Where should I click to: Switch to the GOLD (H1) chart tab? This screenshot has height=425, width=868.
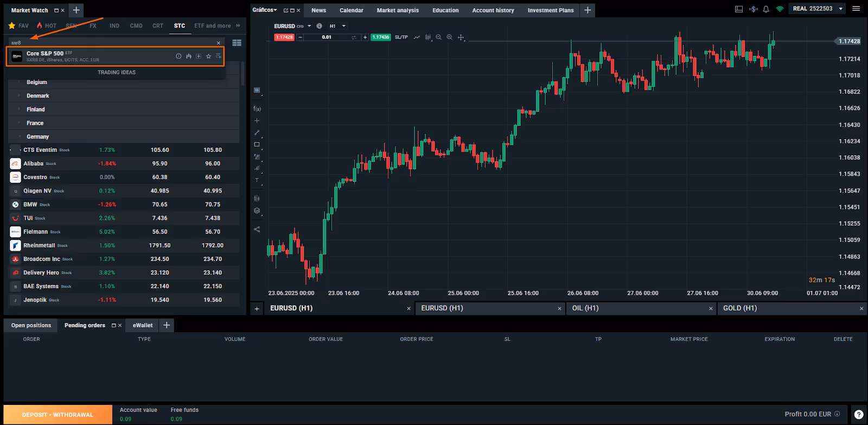792,308
